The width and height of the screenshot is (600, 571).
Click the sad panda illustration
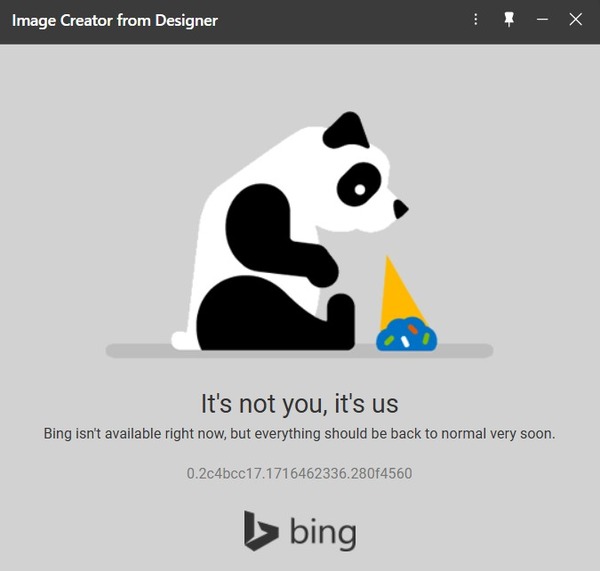click(x=289, y=231)
